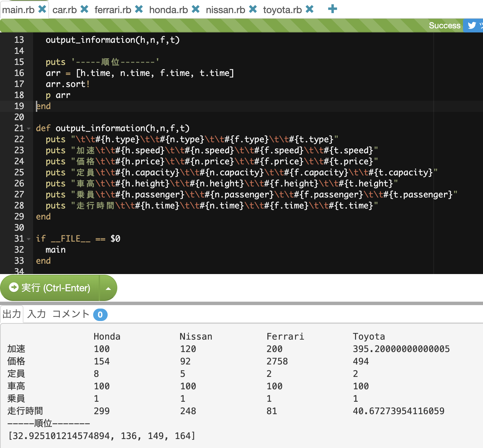Place cursor on line 19 end keyword

[x=43, y=106]
